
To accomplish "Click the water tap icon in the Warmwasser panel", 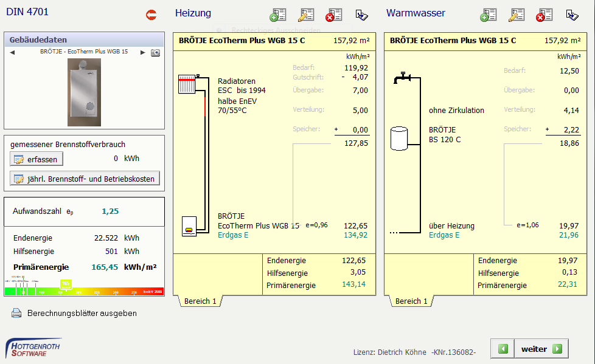I will click(x=402, y=78).
